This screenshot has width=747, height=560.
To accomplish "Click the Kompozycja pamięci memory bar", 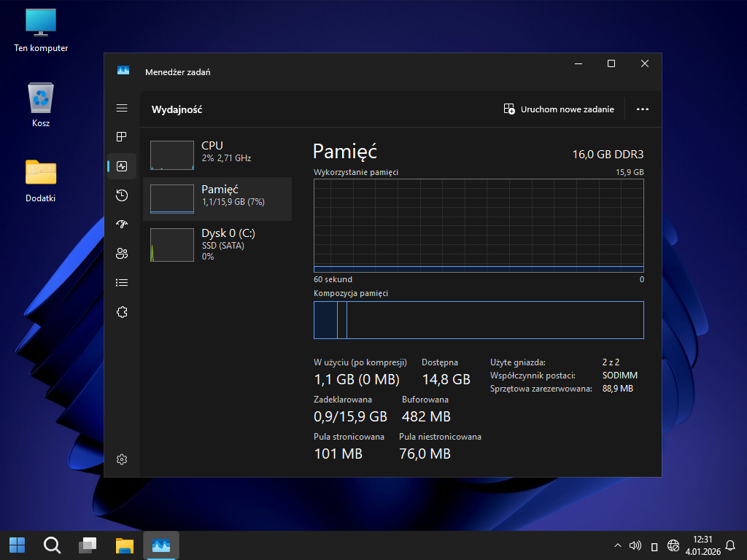I will pyautogui.click(x=479, y=320).
